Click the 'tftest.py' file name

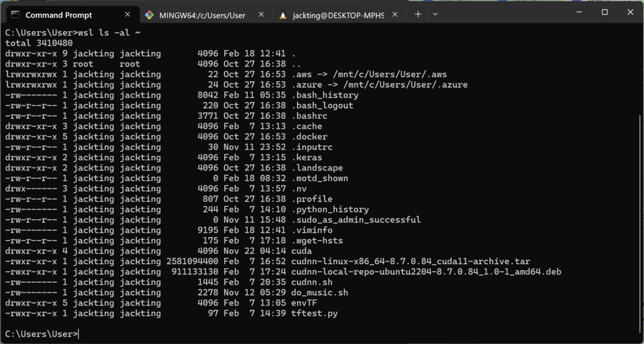tap(314, 313)
